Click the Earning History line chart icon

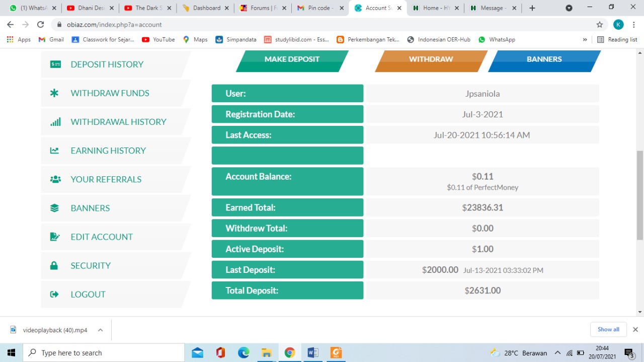(x=54, y=151)
